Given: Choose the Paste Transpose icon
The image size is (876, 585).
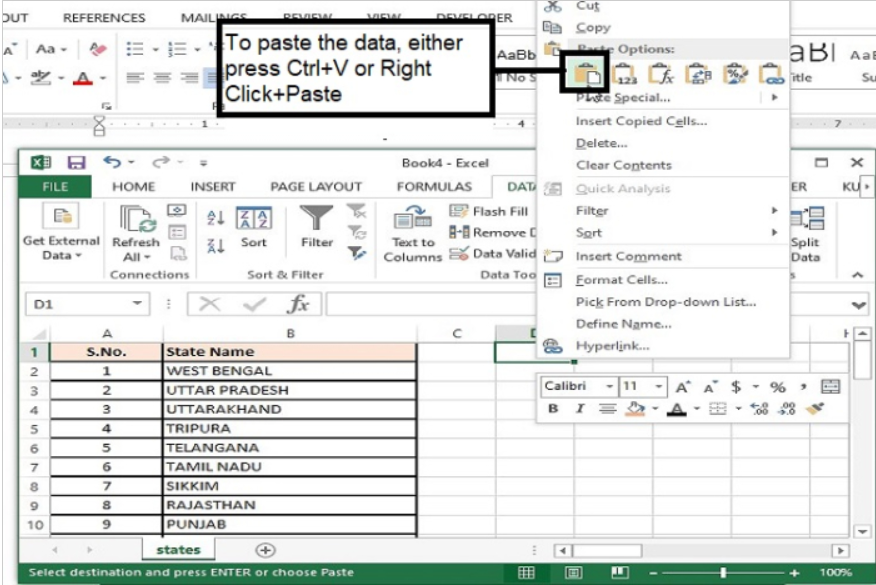Looking at the screenshot, I should pyautogui.click(x=698, y=74).
